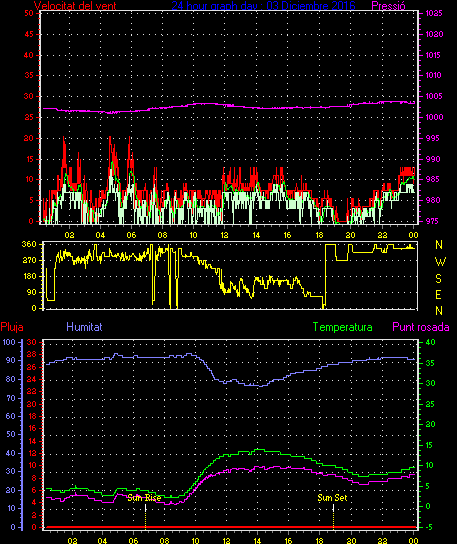Click the red rain axis value 28
The image size is (457, 544).
click(32, 355)
